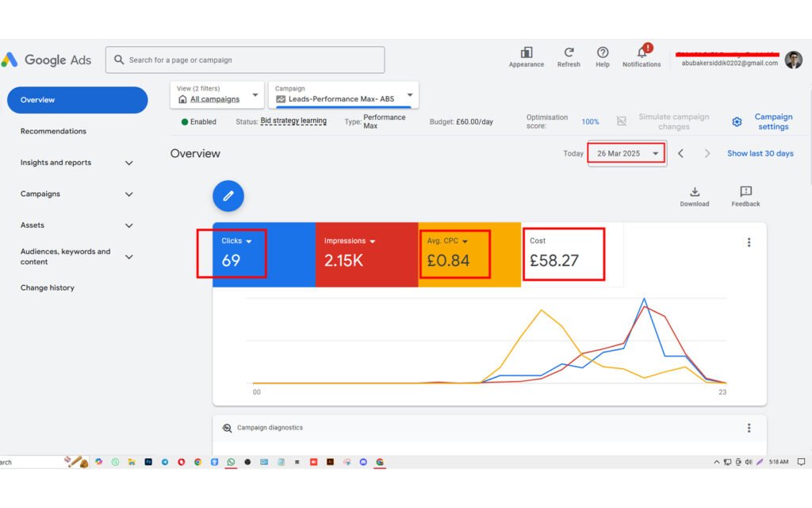The width and height of the screenshot is (812, 508).
Task: Open Recommendations in the sidebar
Action: [53, 131]
